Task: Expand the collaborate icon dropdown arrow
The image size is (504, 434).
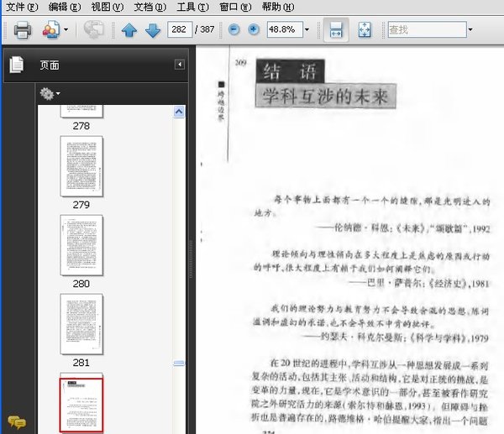Action: click(x=66, y=30)
